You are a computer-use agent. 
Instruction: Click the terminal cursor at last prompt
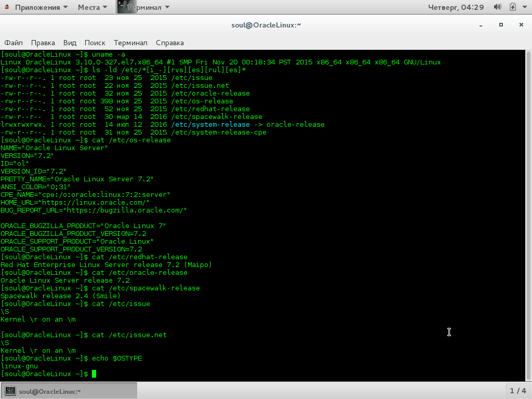[94, 374]
